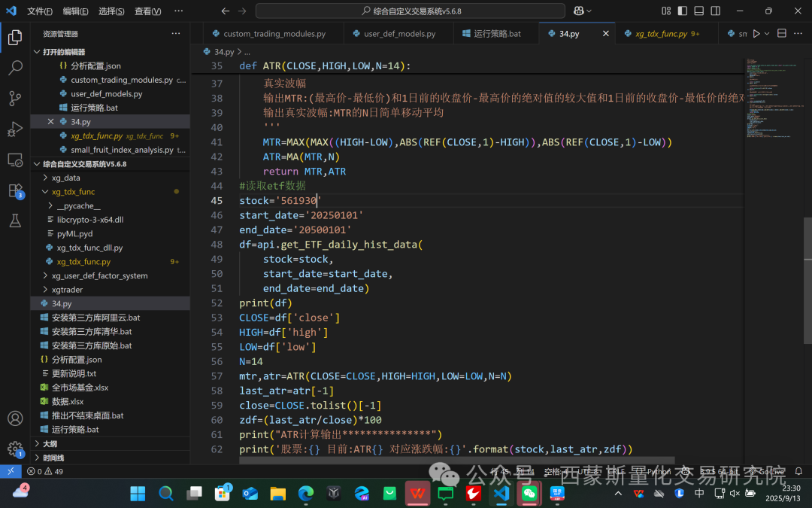Go forward with the navigation arrow

[x=242, y=11]
